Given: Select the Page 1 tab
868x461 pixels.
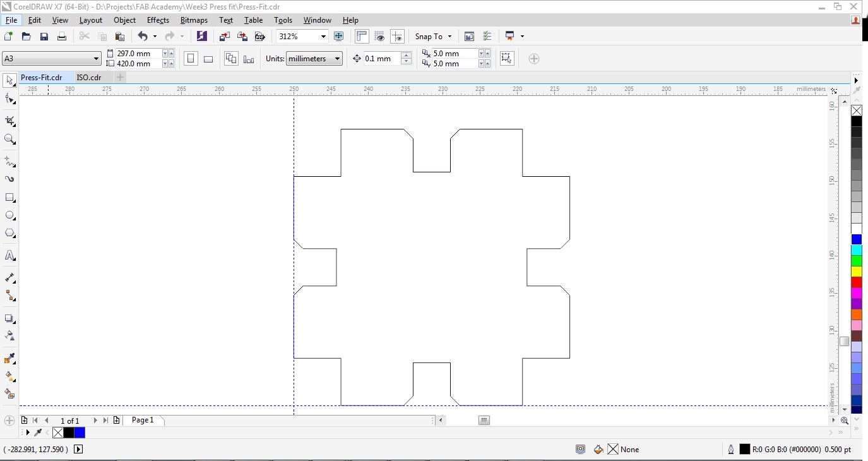Looking at the screenshot, I should 143,421.
